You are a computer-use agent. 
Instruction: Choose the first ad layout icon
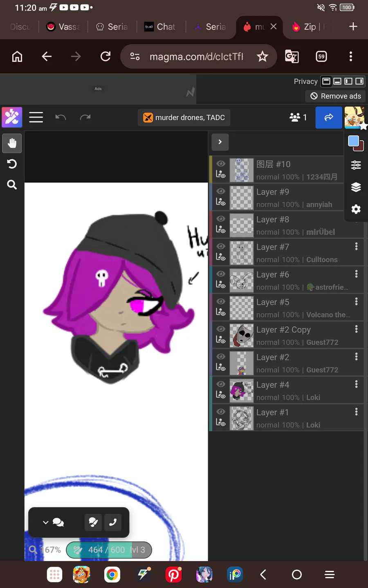pyautogui.click(x=326, y=81)
